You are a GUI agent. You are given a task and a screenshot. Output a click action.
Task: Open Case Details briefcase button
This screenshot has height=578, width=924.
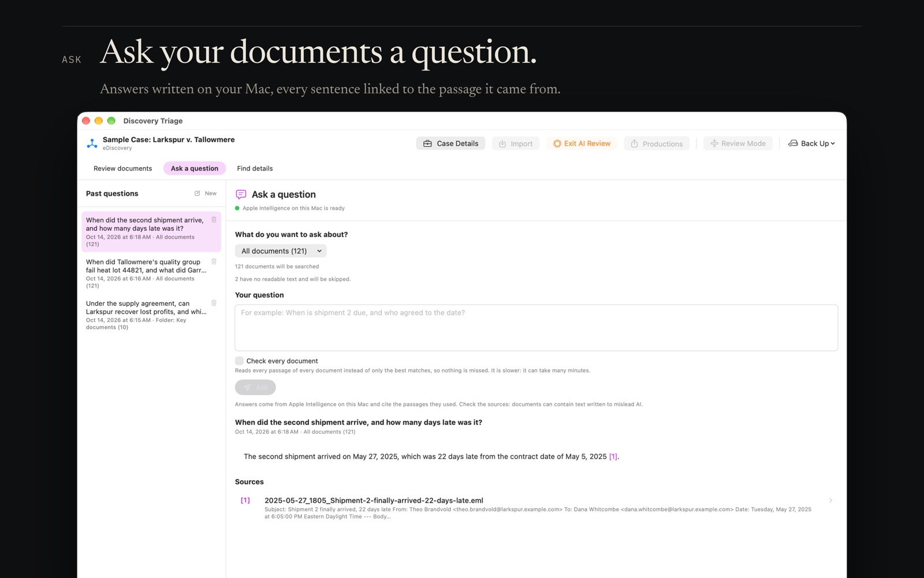(x=450, y=143)
